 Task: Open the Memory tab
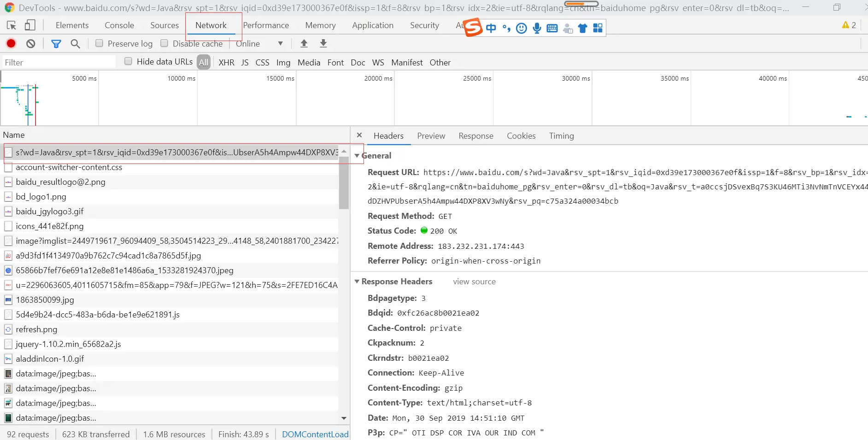(320, 25)
